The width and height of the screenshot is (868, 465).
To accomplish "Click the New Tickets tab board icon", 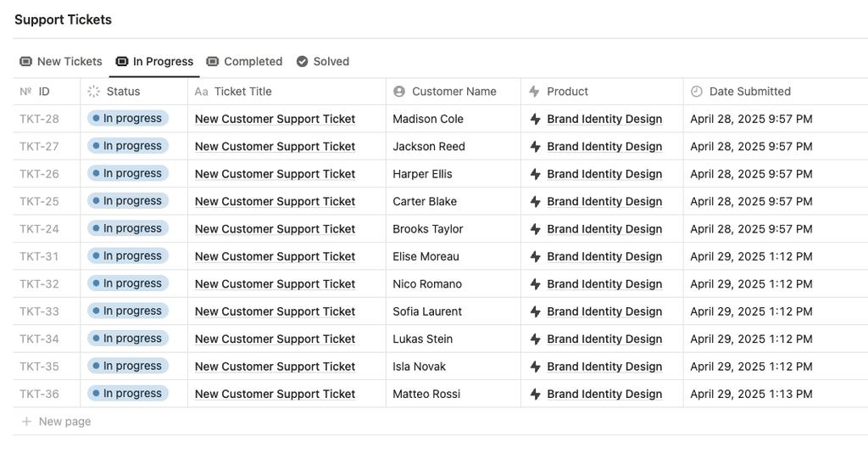I will tap(25, 62).
